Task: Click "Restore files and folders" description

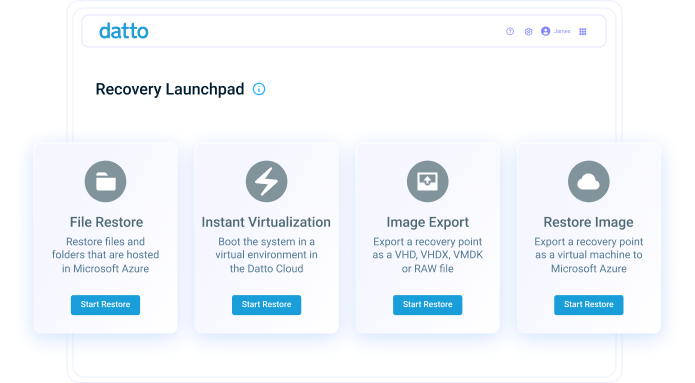Action: coord(105,255)
